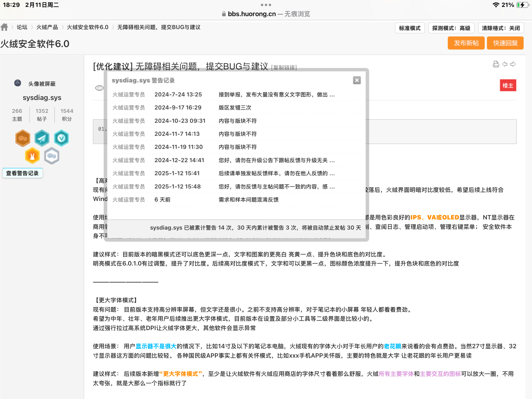
Task: Click the teal paper plane medal badge
Action: pyautogui.click(x=42, y=138)
